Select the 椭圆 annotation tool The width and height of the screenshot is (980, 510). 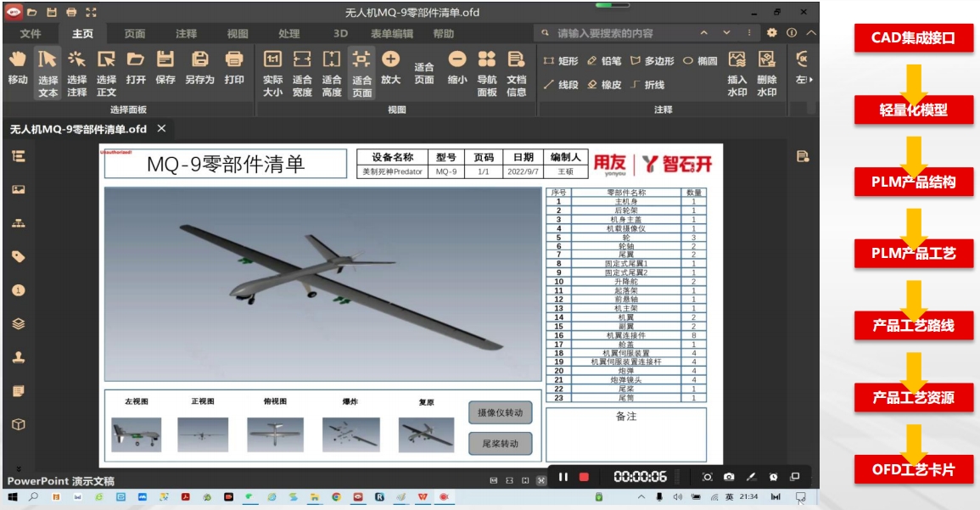700,60
